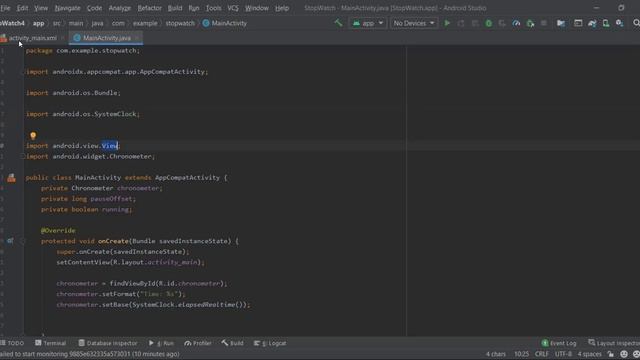Screen dimensions: 640x360
Task: Open the File menu
Action: point(5,8)
